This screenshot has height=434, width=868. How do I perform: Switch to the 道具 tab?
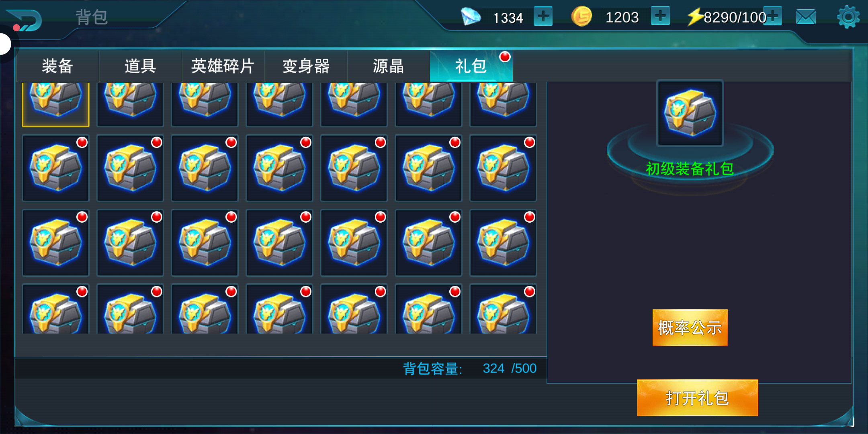pos(140,66)
